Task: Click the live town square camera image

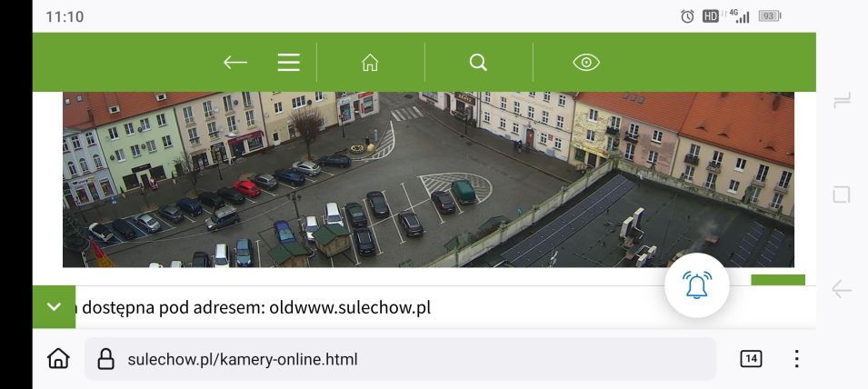Action: pyautogui.click(x=428, y=179)
